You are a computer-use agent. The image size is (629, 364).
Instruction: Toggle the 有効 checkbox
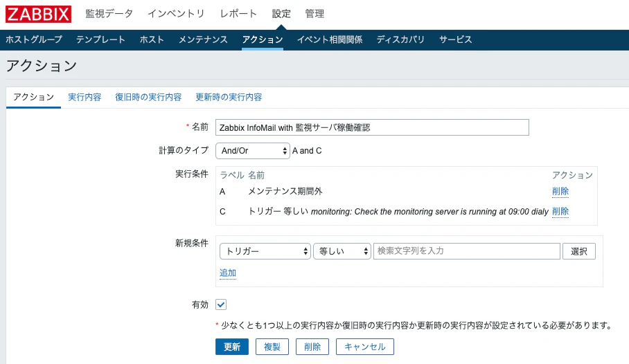pyautogui.click(x=221, y=304)
